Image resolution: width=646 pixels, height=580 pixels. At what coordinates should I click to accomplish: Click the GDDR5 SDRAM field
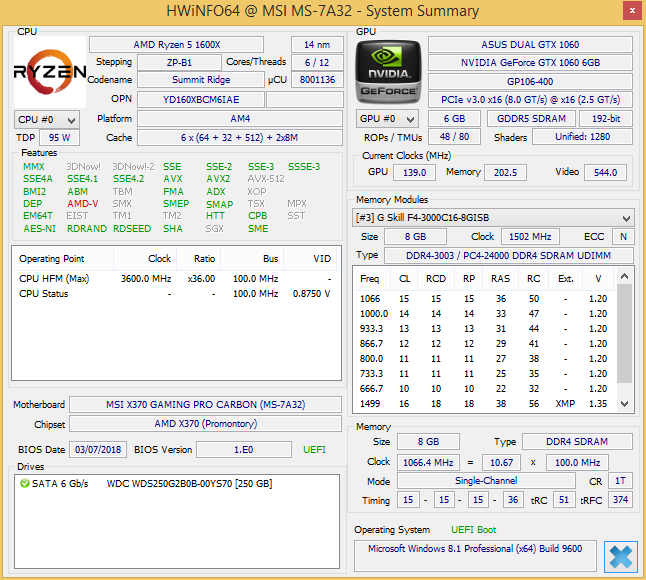click(x=531, y=119)
